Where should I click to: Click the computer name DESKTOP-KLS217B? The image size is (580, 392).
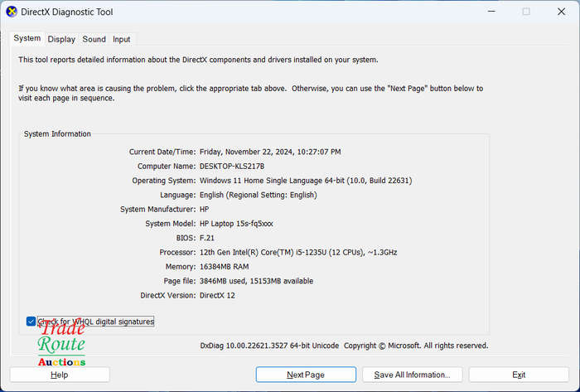(232, 167)
